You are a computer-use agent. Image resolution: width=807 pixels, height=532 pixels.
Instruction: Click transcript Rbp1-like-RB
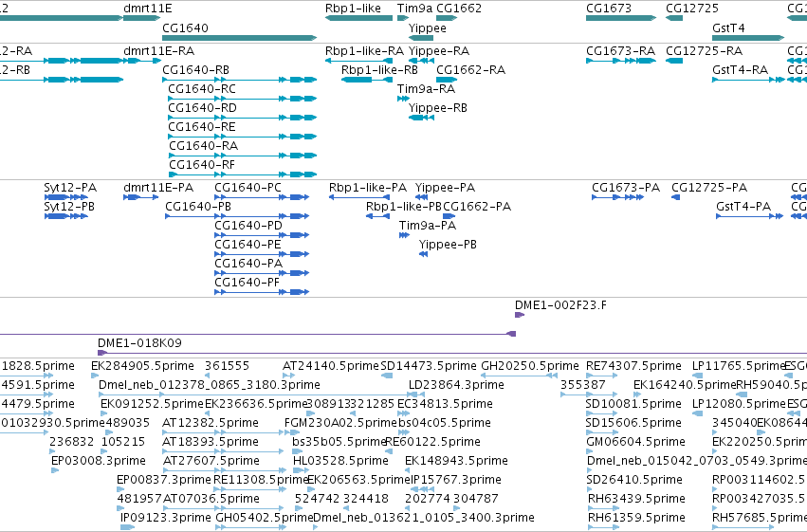click(x=367, y=80)
